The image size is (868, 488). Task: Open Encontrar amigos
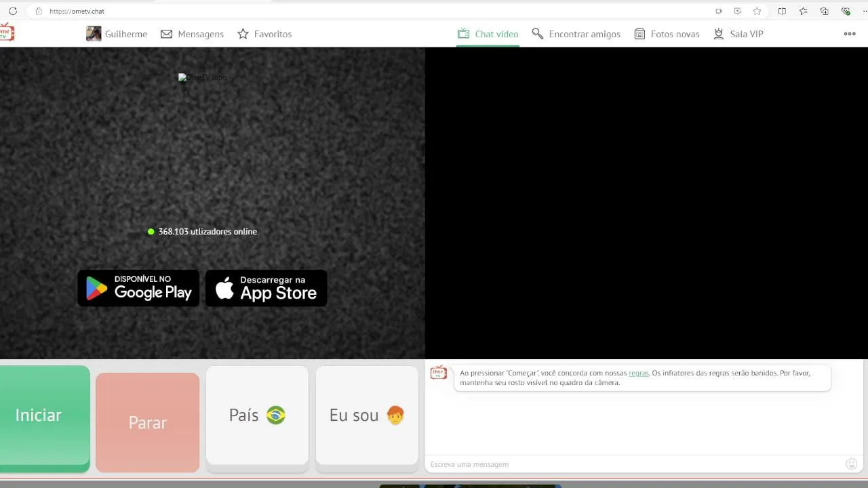tap(576, 34)
